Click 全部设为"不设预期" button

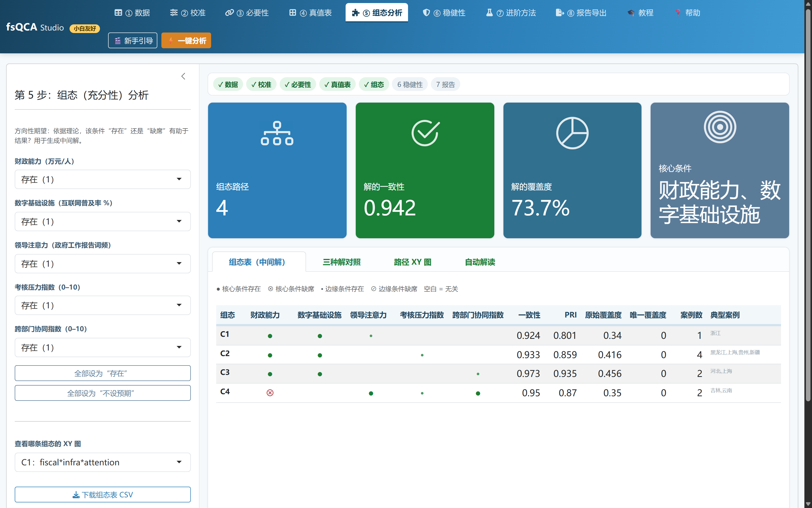coord(103,393)
